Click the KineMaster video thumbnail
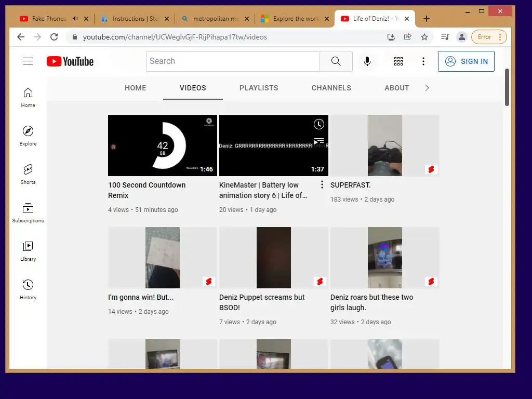 (274, 145)
